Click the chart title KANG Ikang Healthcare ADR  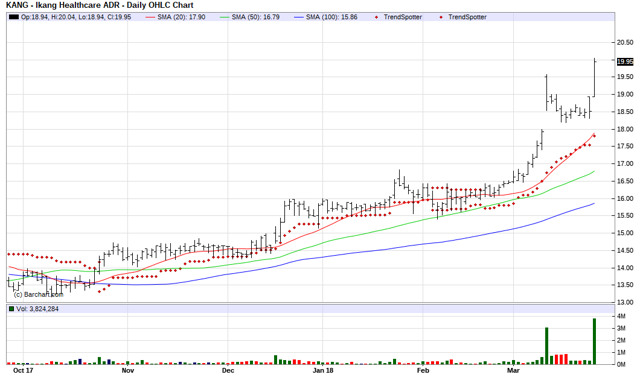100,5
